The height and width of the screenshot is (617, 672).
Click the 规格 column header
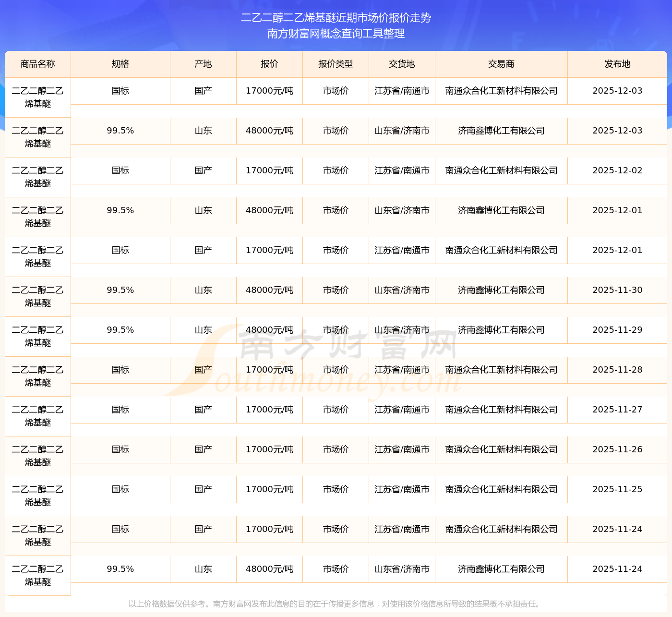coord(120,64)
